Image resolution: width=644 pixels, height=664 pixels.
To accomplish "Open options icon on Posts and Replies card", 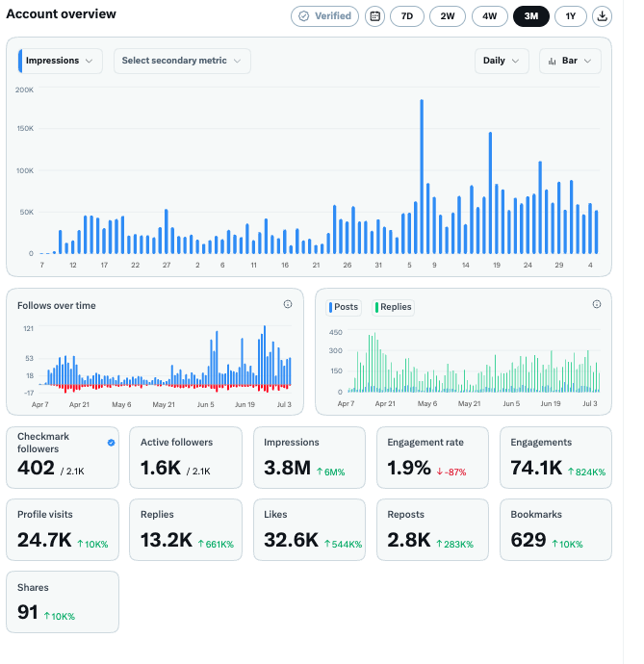I will pyautogui.click(x=597, y=304).
